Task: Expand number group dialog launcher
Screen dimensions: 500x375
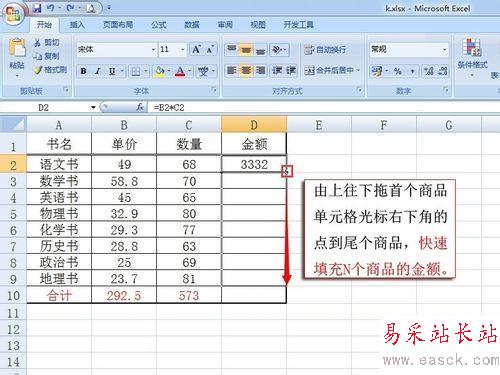Action: point(446,89)
